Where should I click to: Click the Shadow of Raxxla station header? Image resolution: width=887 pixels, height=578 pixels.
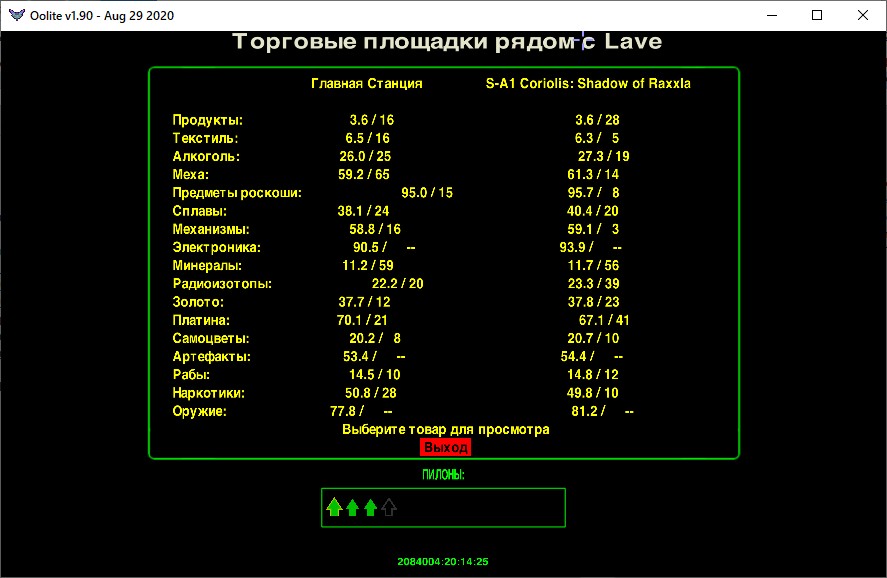tap(588, 84)
